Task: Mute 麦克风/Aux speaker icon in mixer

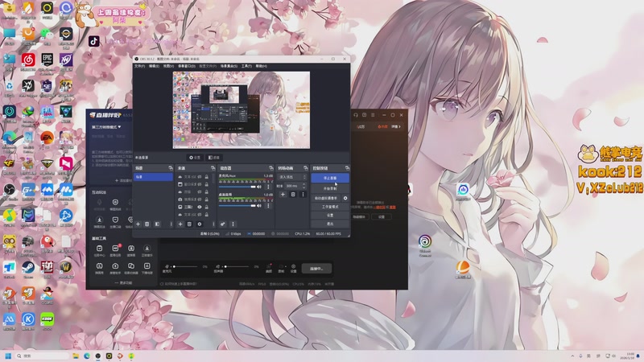Action: pos(259,187)
